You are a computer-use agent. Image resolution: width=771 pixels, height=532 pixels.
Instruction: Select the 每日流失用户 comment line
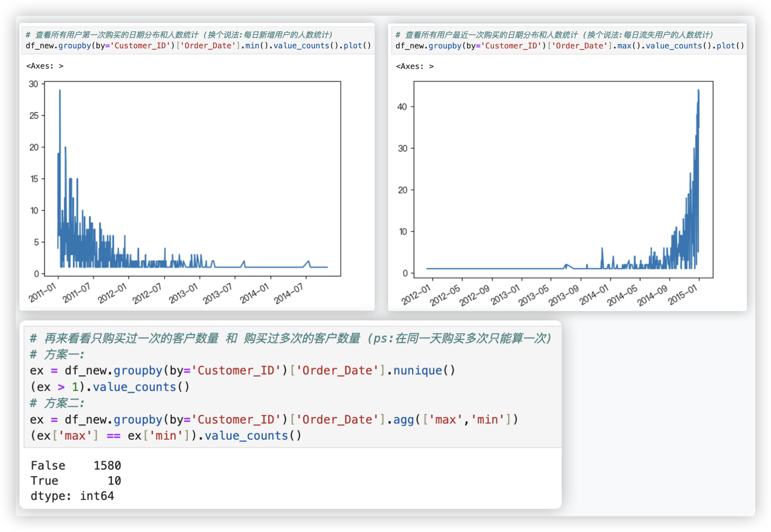click(554, 35)
